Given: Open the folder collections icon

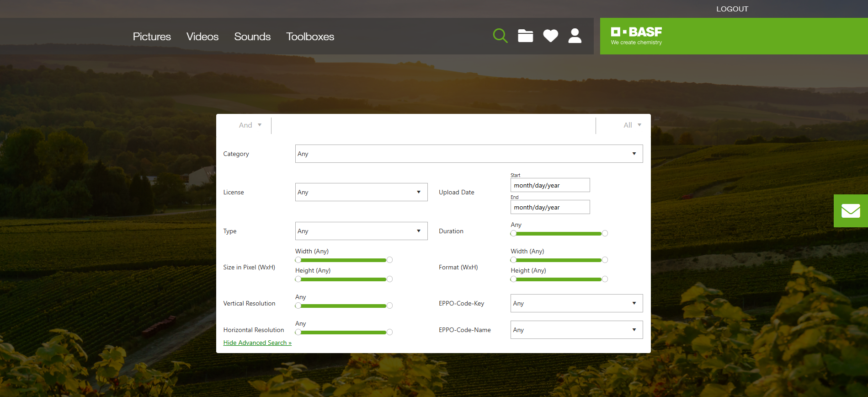Looking at the screenshot, I should coord(525,36).
